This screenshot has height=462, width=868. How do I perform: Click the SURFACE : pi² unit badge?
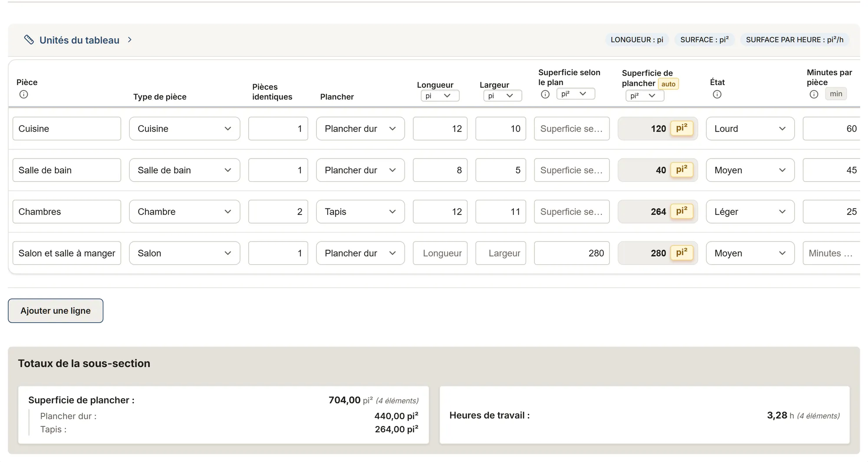pos(704,40)
